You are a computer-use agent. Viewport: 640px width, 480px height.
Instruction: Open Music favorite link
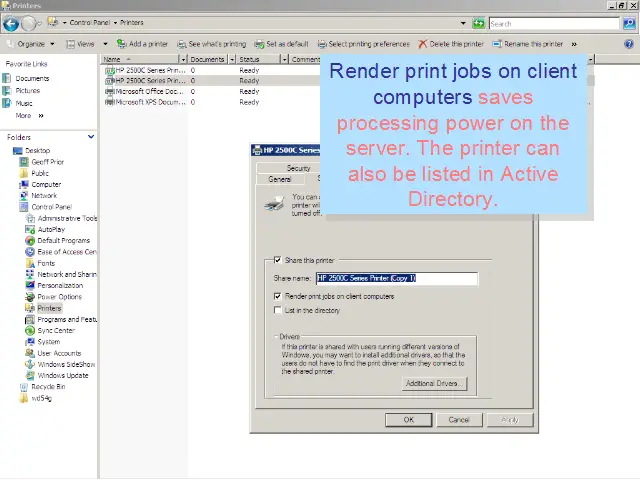point(18,103)
